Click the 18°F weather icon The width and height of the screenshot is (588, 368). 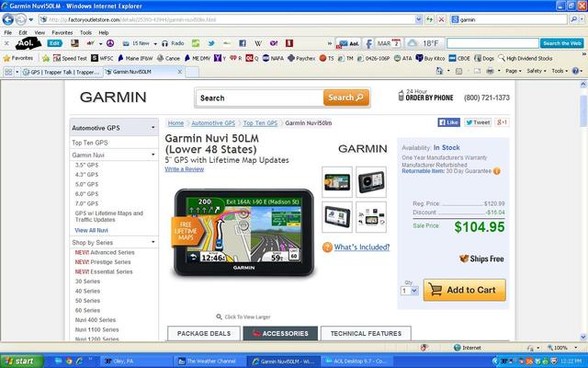pyautogui.click(x=424, y=43)
